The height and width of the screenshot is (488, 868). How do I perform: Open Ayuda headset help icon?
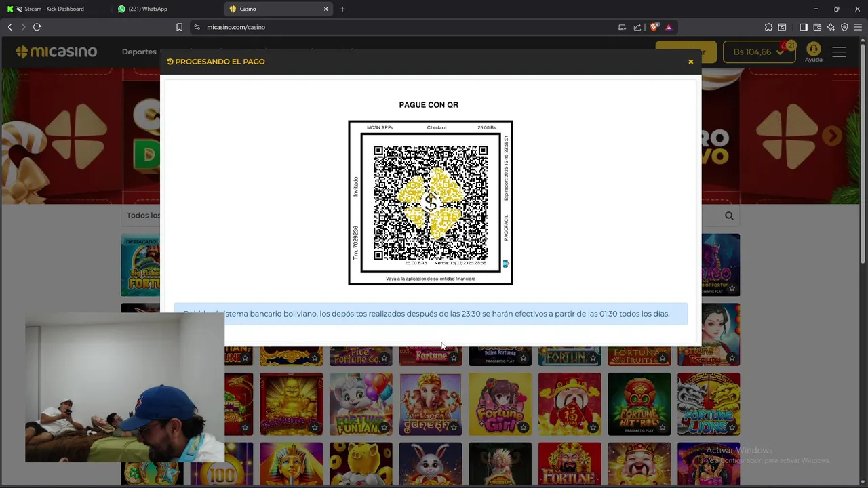point(813,52)
